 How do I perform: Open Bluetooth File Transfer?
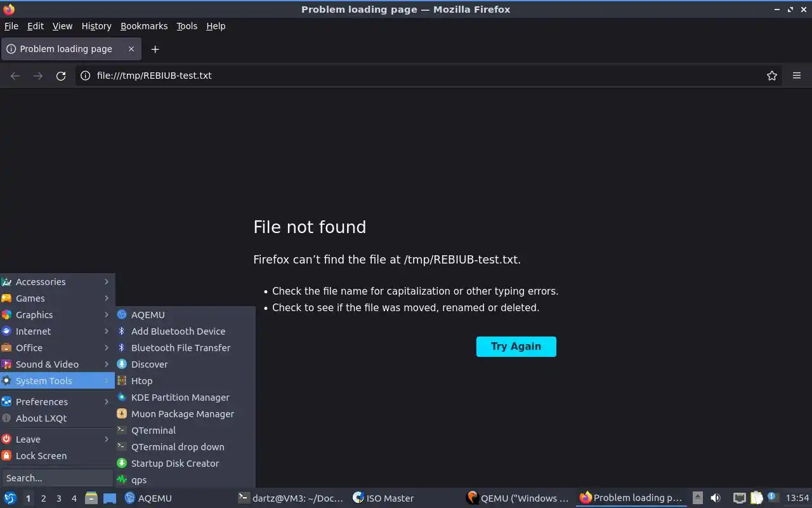tap(185, 348)
